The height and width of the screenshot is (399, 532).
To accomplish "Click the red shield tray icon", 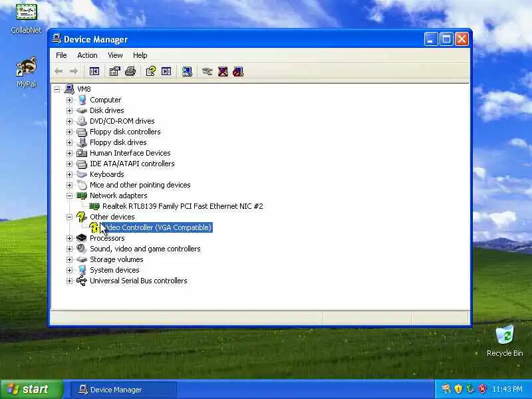I will (x=482, y=389).
